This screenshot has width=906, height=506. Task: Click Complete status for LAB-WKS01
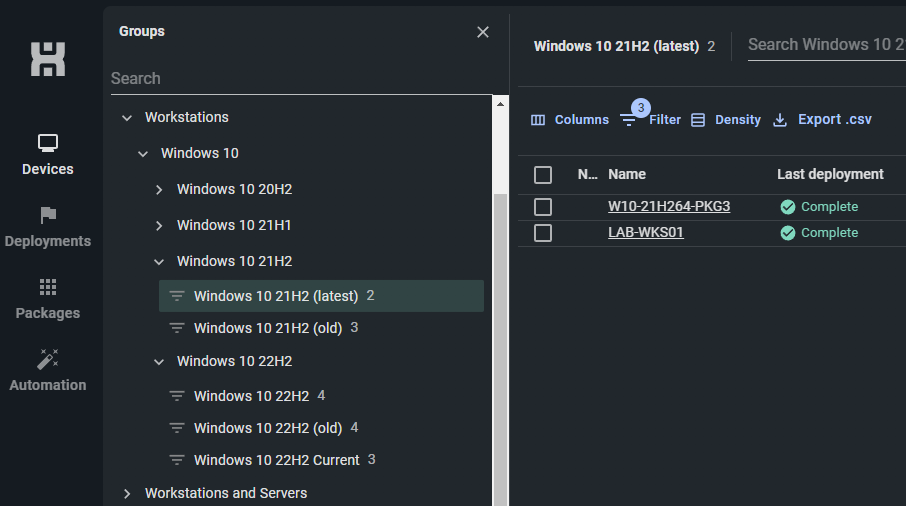click(x=830, y=233)
